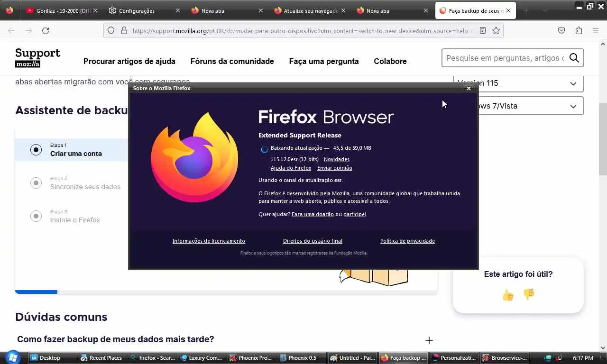Image resolution: width=607 pixels, height=364 pixels.
Task: Open the Windows Start button
Action: pyautogui.click(x=13, y=357)
